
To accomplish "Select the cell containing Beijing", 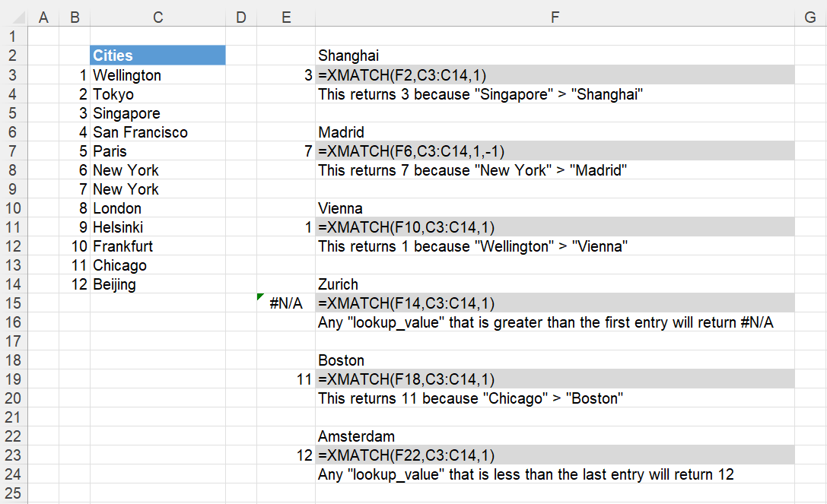I will [157, 284].
